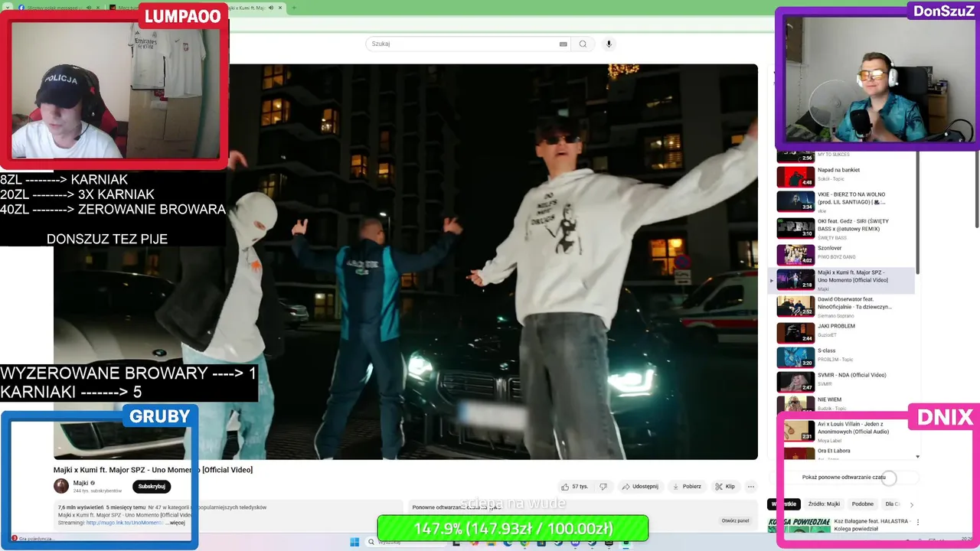Click Otwórz panel button
Viewport: 980px width, 551px height.
(x=735, y=520)
